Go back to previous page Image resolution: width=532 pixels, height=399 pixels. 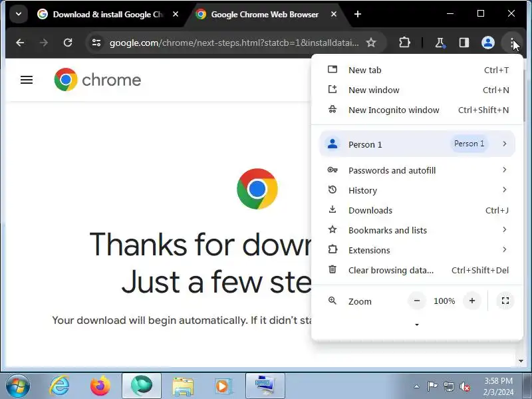point(20,43)
